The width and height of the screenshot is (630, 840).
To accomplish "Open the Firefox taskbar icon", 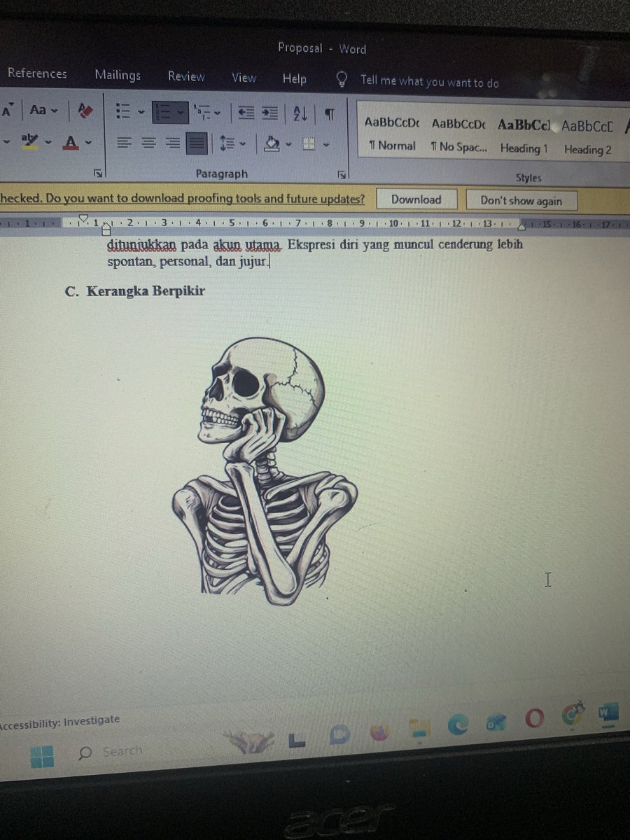I will coord(379,732).
